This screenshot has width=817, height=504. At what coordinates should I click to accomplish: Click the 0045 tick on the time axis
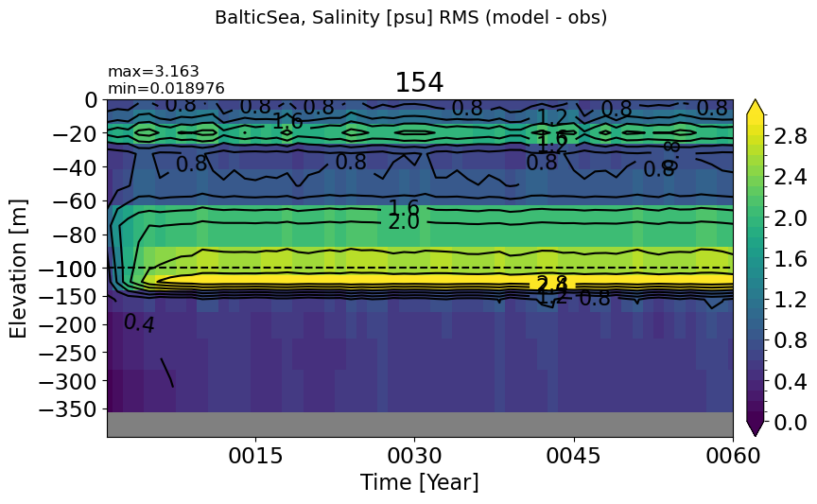tap(573, 456)
